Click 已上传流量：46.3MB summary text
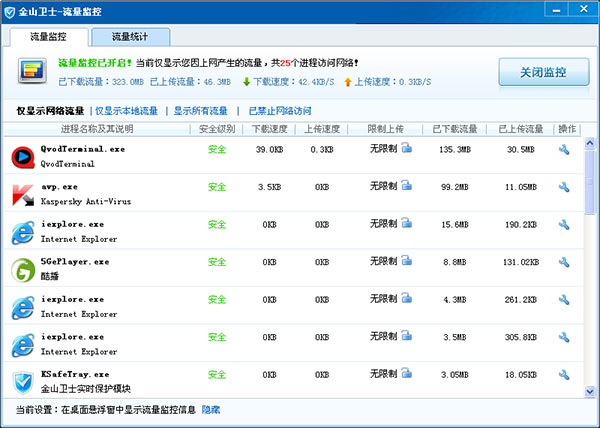The width and height of the screenshot is (600, 428). coord(190,82)
